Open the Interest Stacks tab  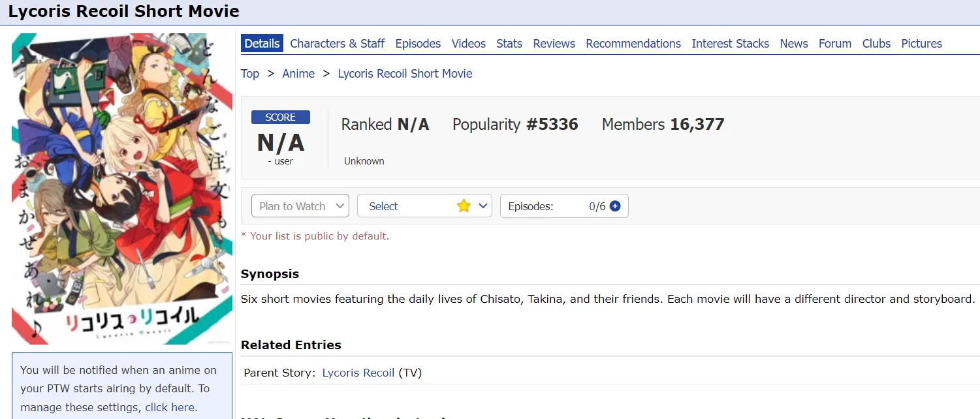730,44
